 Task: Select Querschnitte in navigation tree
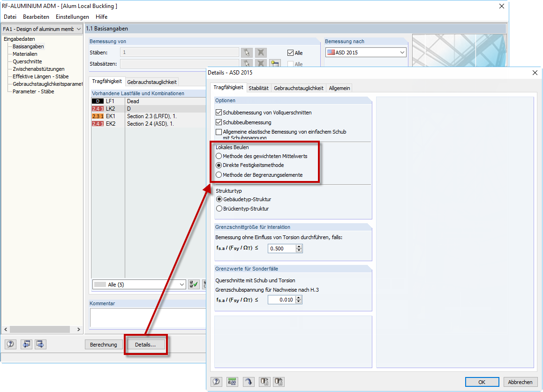27,61
